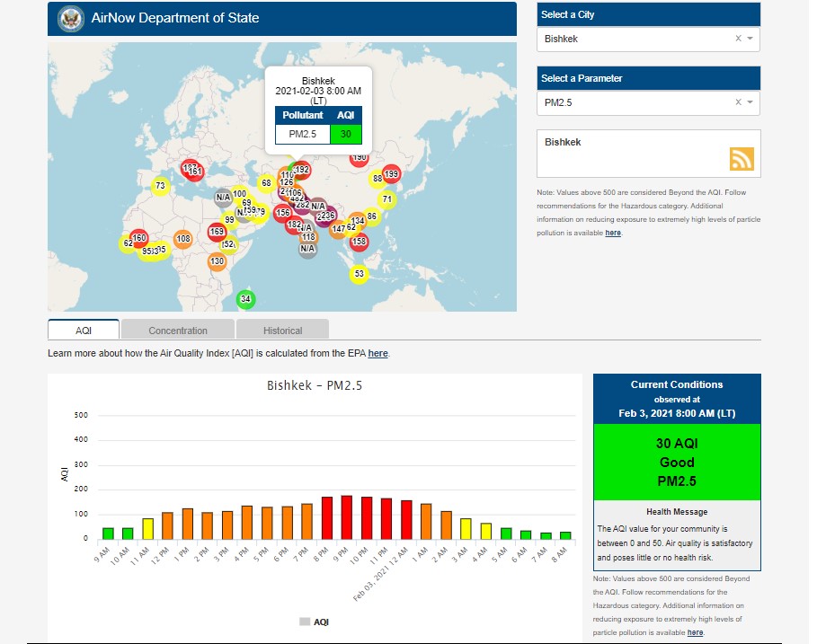The width and height of the screenshot is (817, 644).
Task: Switch to the Concentration tab
Action: tap(178, 330)
